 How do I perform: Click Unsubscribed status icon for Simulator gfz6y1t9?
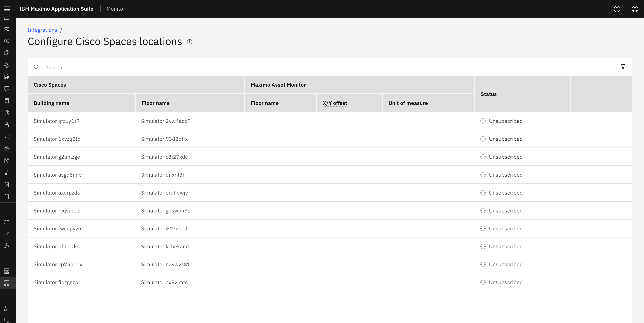tap(483, 121)
